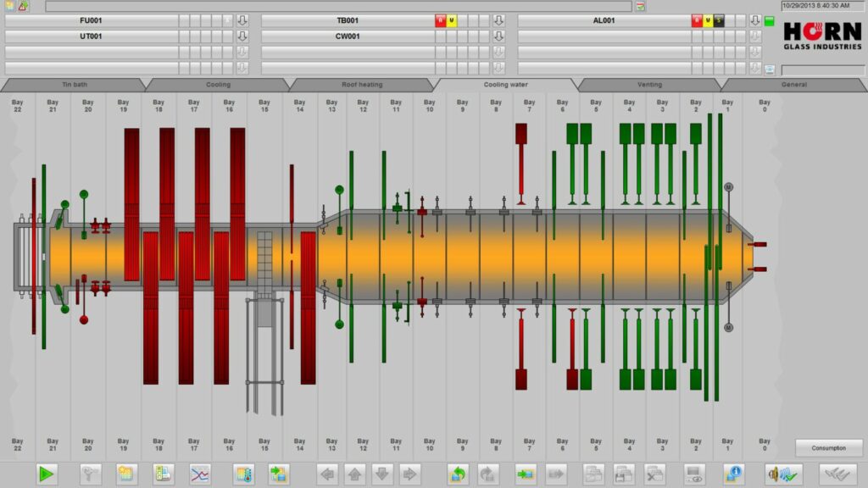
Task: Switch to the Cooling tab
Action: pos(218,85)
